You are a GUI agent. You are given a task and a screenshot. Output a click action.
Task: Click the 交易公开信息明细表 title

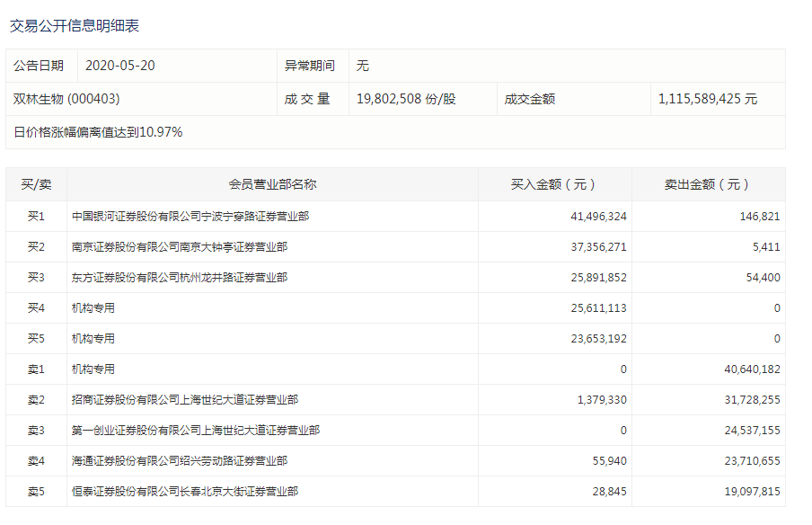tap(75, 26)
